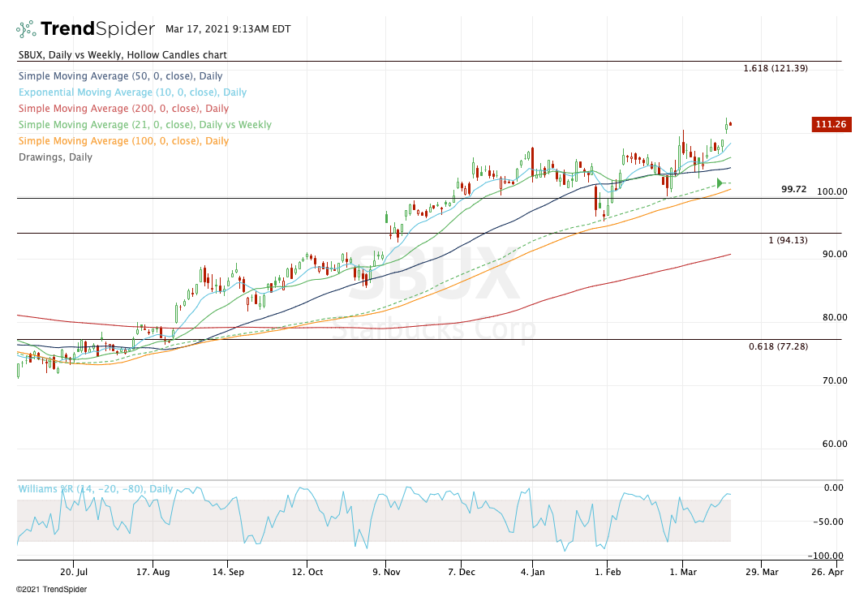Click the Williams %R indicator label
The image size is (868, 597).
pos(95,488)
